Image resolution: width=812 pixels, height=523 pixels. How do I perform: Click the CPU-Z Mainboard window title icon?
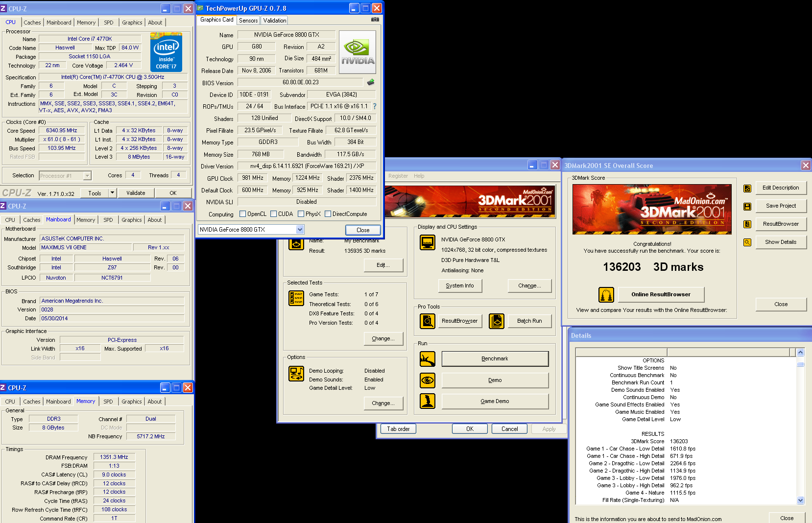[3, 206]
